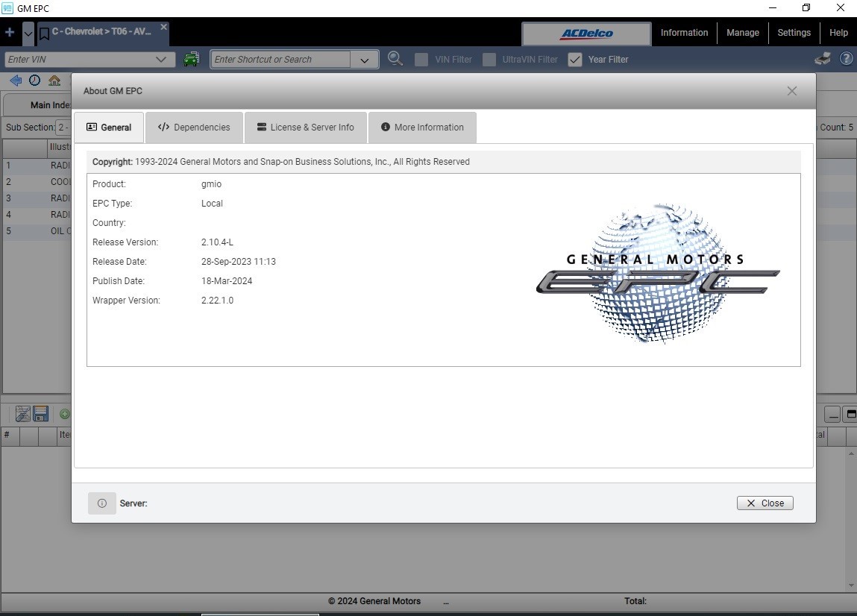Open the Settings menu
The height and width of the screenshot is (616, 857).
tap(794, 33)
